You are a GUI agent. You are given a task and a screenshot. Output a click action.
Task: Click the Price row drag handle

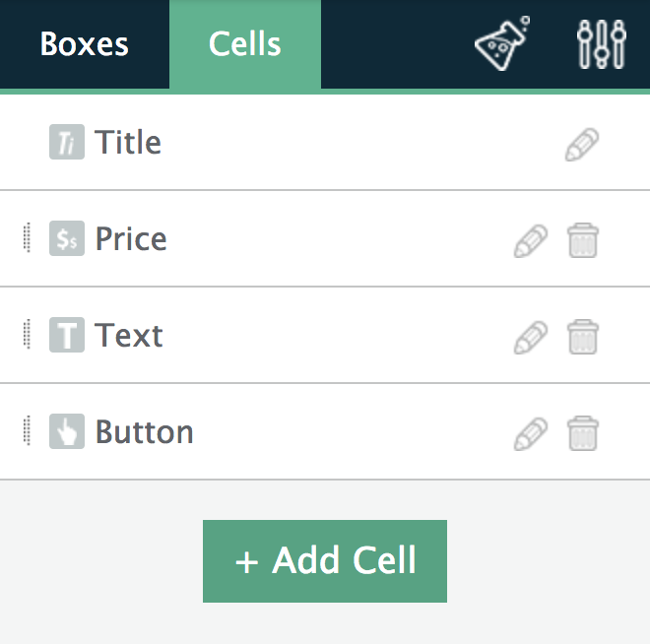[27, 237]
